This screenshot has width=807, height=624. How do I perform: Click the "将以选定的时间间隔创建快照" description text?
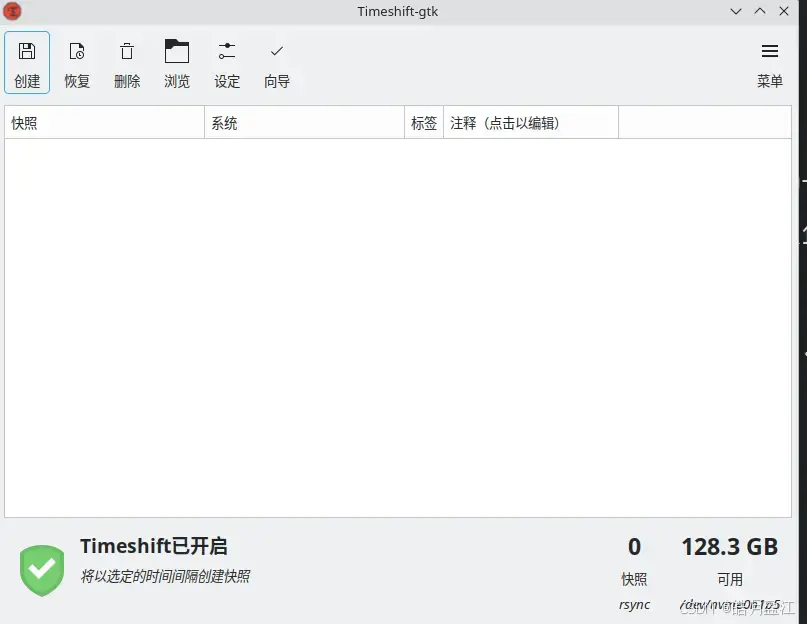[x=165, y=576]
